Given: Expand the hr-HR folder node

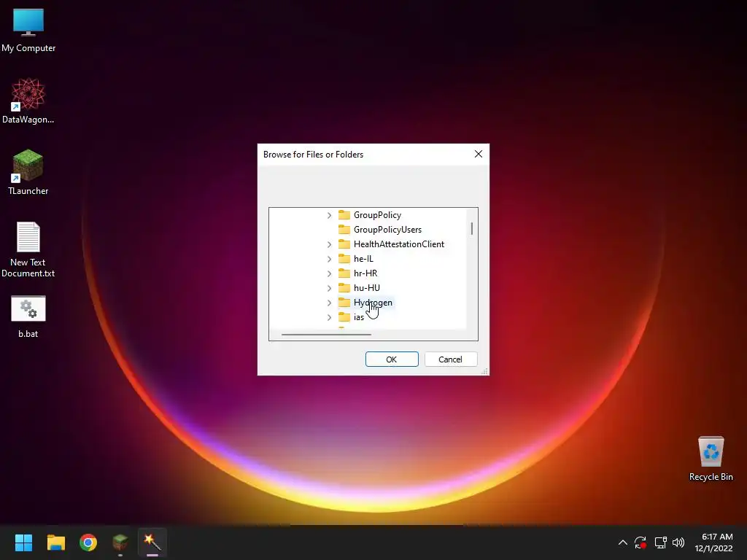Looking at the screenshot, I should [329, 273].
